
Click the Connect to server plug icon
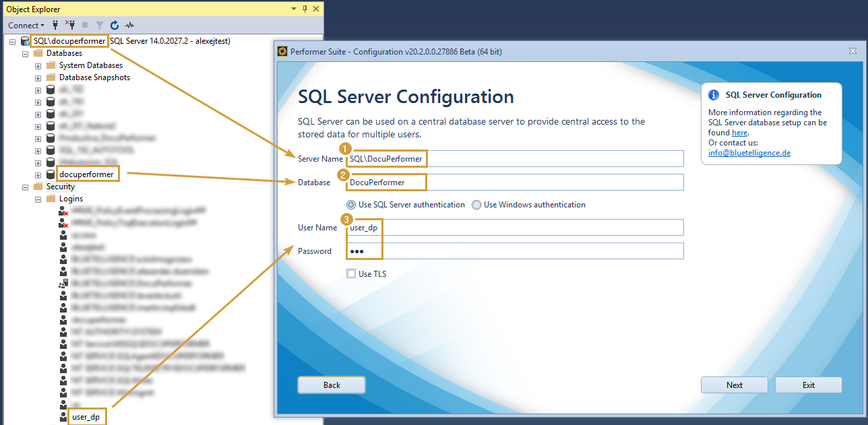coord(55,25)
